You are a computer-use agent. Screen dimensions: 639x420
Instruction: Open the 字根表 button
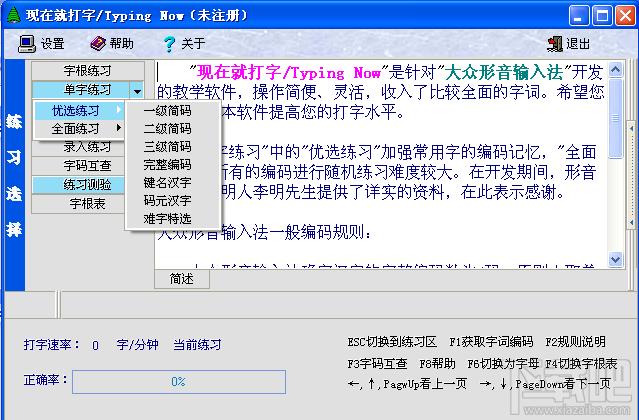78,203
